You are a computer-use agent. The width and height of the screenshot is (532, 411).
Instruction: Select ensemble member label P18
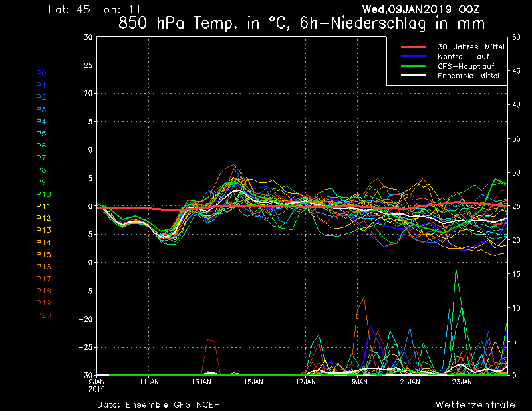click(43, 291)
